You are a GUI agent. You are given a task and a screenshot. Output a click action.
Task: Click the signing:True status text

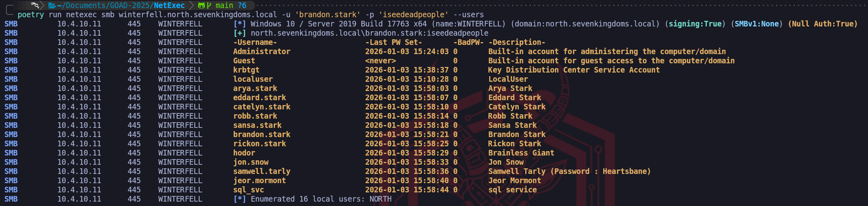[x=695, y=24]
